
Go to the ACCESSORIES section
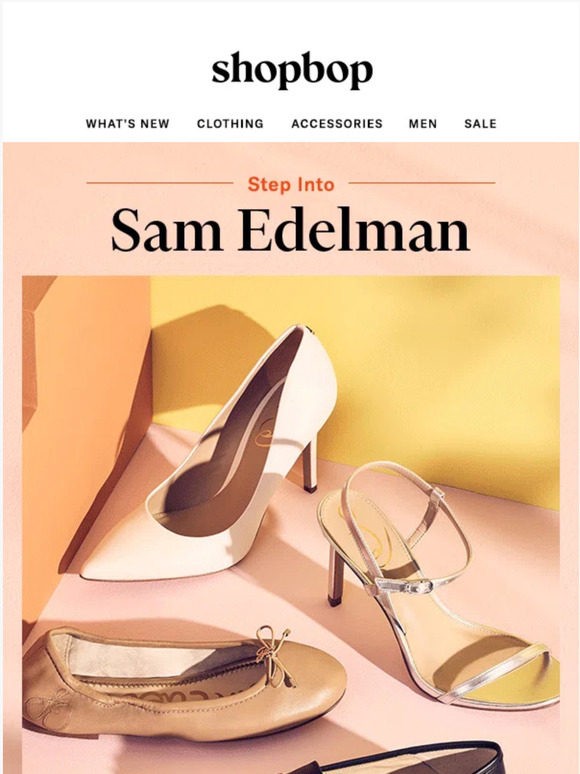337,123
